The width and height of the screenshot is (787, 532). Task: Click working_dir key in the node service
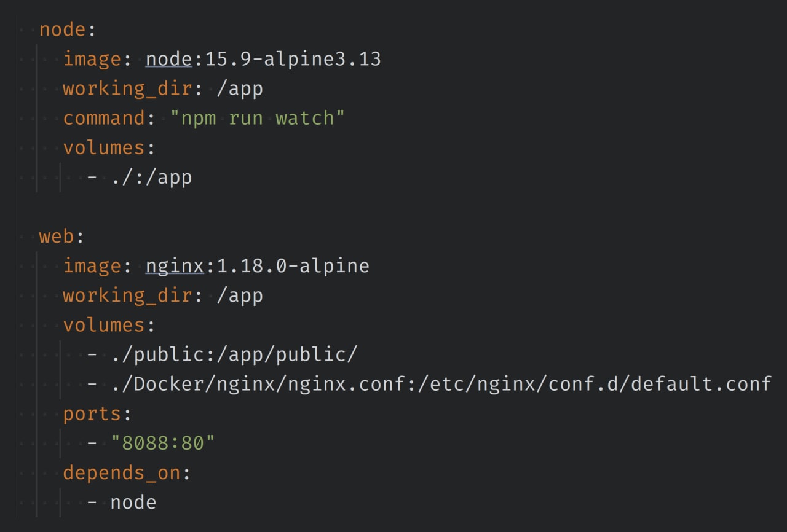[x=128, y=88]
